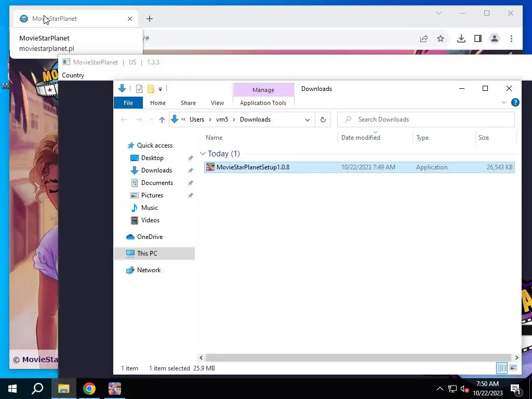Screen dimensions: 532x399
Task: Collapse the Today (1) group
Action: point(203,154)
